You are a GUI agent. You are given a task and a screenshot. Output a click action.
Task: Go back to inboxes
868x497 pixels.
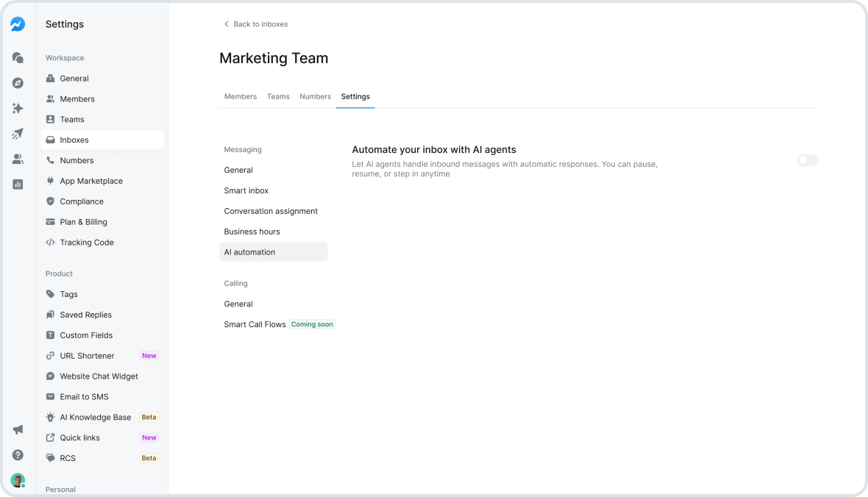(256, 24)
